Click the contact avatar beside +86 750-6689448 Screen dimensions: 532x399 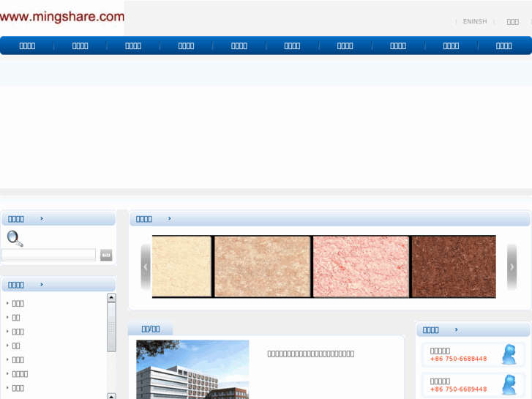click(x=509, y=385)
